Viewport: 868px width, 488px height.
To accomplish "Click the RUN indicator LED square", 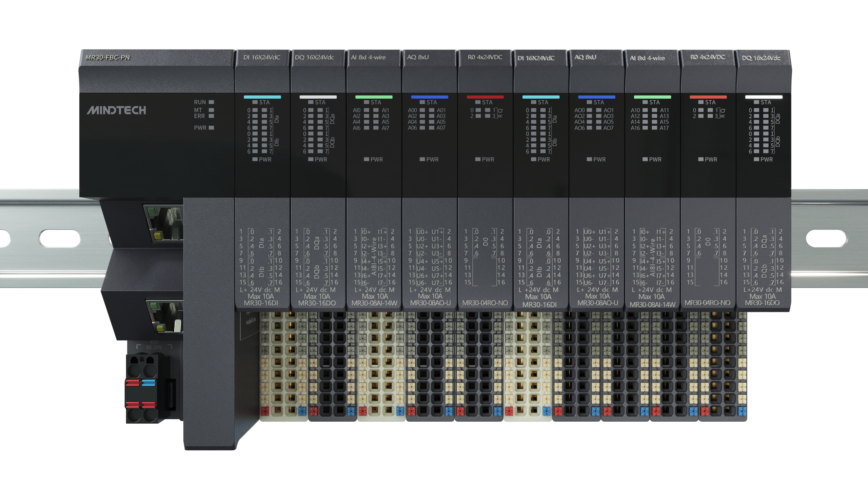I will (x=211, y=102).
